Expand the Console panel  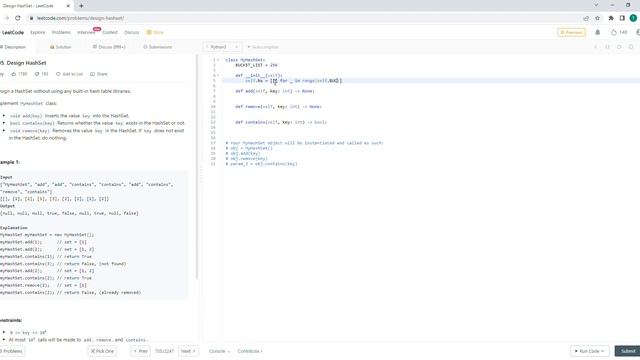(219, 351)
